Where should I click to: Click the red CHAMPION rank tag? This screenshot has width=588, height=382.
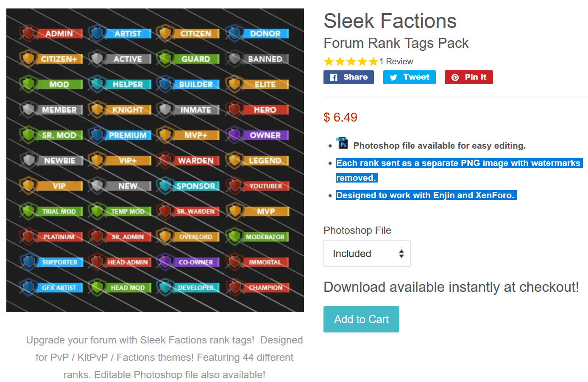[x=257, y=288]
